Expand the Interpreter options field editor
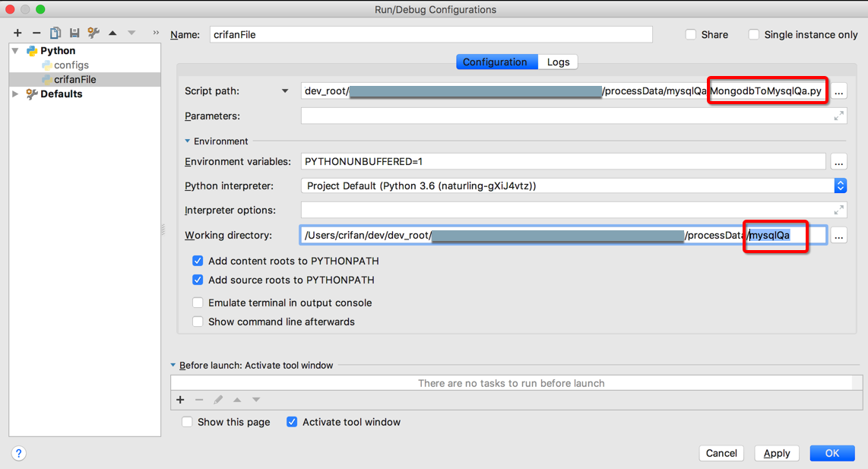 (x=838, y=210)
